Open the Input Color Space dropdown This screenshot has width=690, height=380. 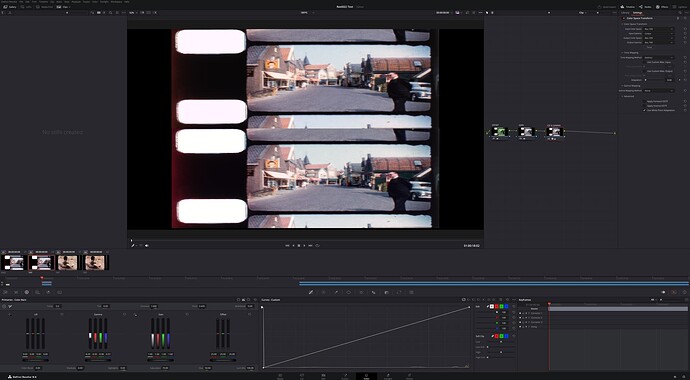(x=658, y=29)
